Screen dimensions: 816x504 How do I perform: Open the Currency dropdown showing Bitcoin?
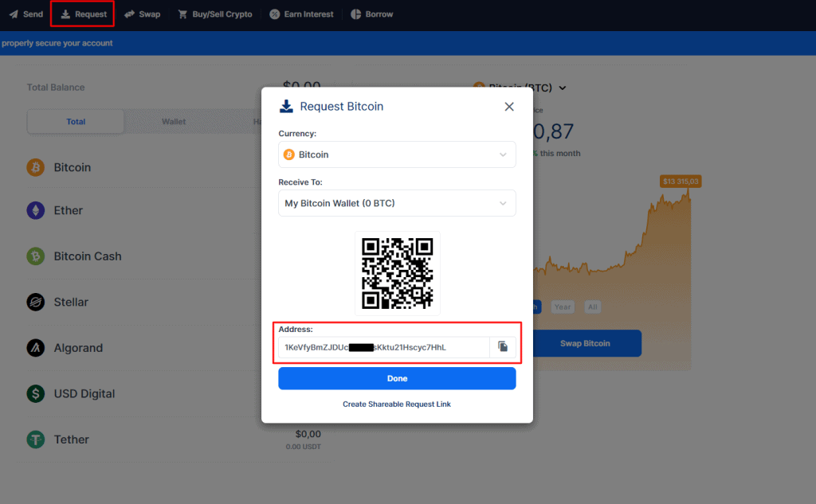[397, 154]
